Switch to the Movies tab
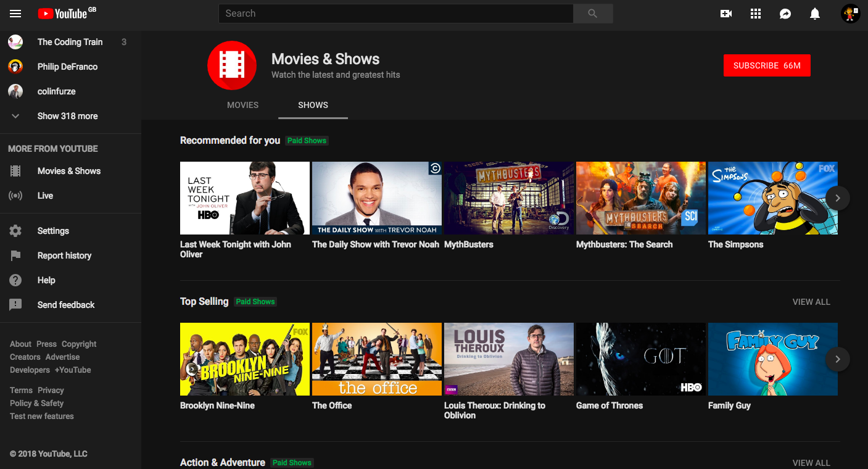Screen dimensions: 868x469 [242, 105]
